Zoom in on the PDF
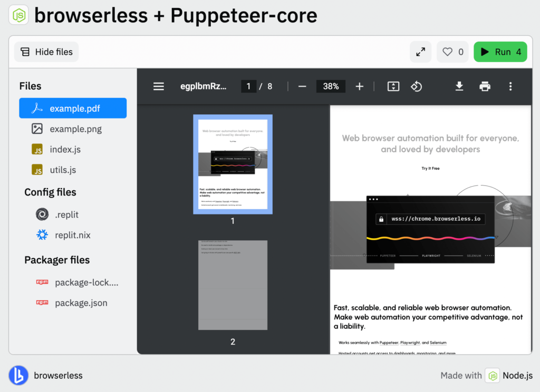540x392 pixels. point(359,86)
